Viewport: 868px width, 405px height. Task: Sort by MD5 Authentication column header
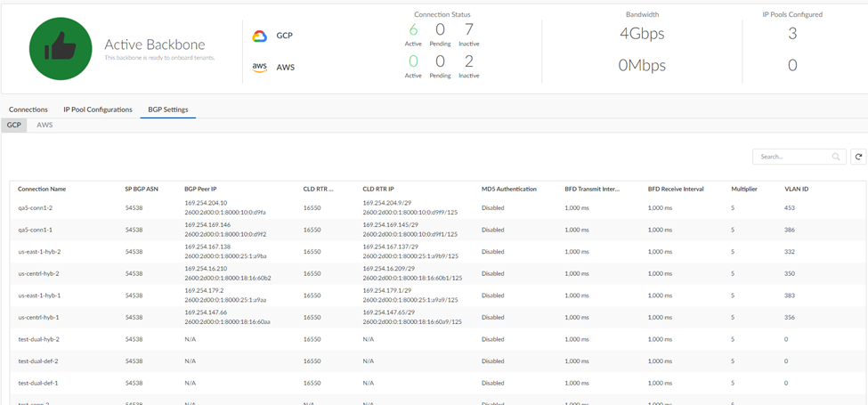(x=508, y=189)
